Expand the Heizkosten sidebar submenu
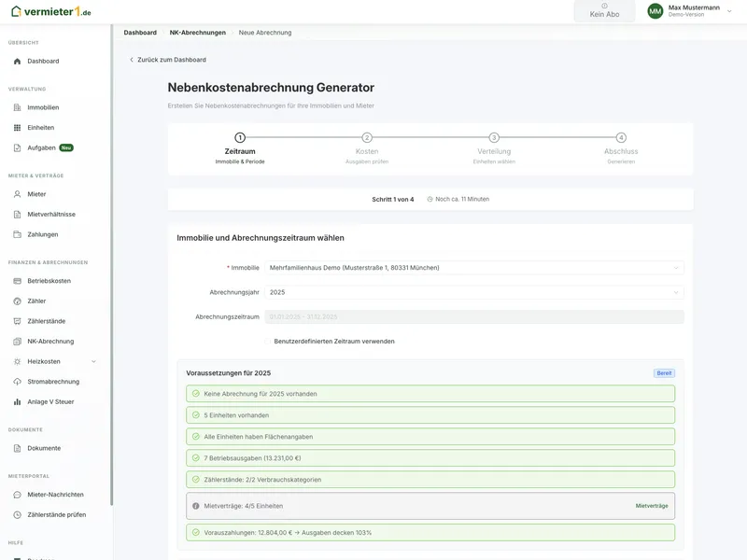Screen dimensions: 747x560 coord(93,361)
